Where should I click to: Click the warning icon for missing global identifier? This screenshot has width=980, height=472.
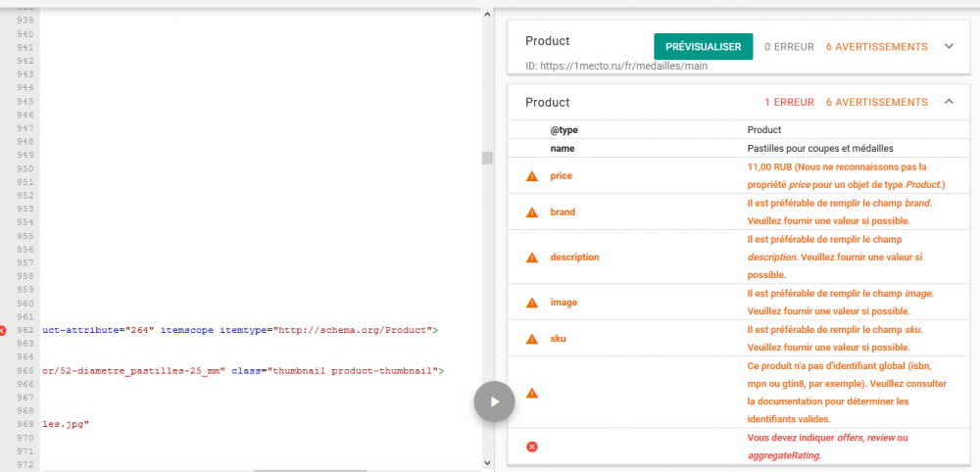pyautogui.click(x=532, y=393)
